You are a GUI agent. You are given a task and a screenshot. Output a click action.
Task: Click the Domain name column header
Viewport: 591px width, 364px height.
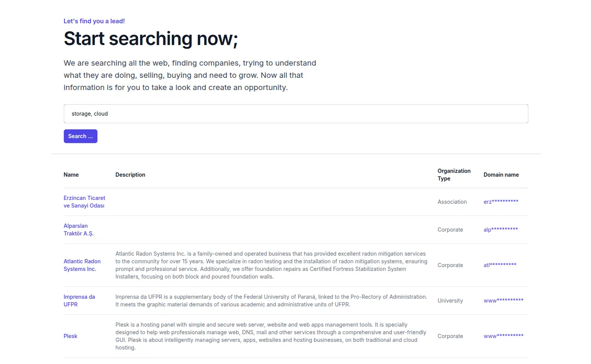[501, 175]
